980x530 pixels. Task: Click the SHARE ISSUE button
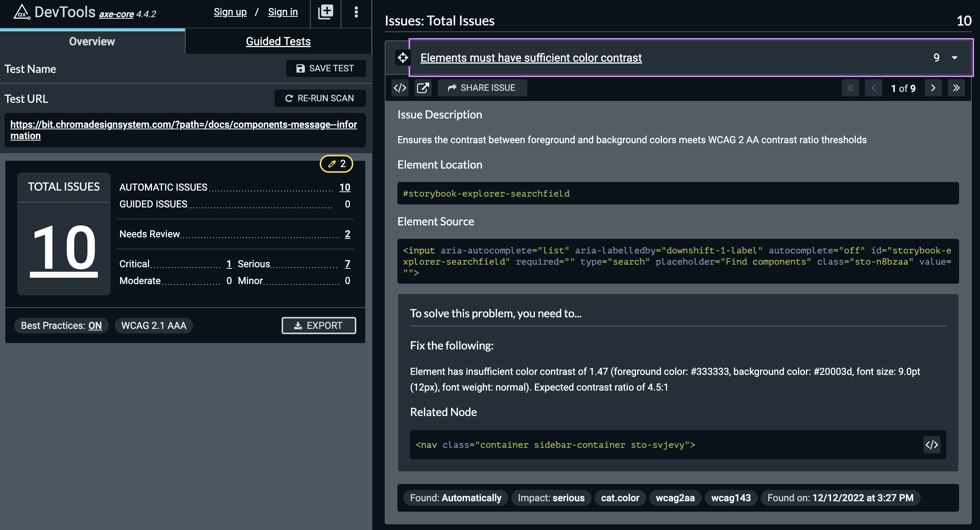483,87
